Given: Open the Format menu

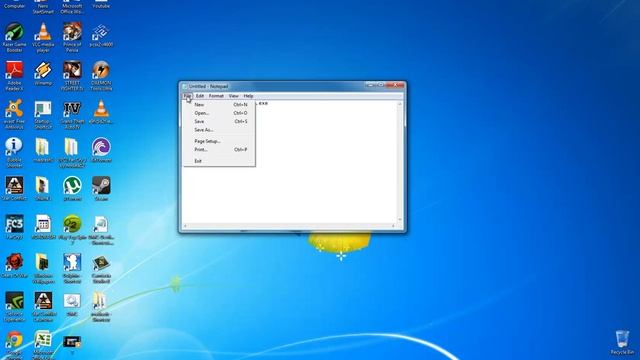Looking at the screenshot, I should point(216,96).
